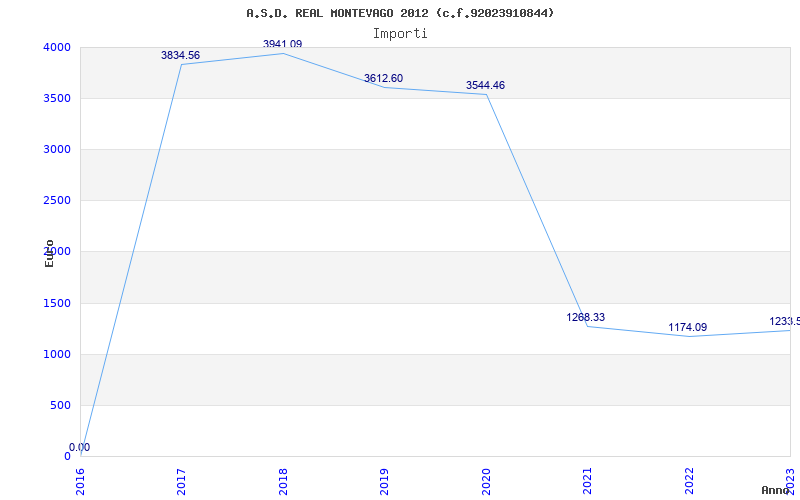The image size is (800, 500).
Task: Click the chart title A.S.D. REAL MONTEVAGO 2012
Action: pyautogui.click(x=400, y=13)
